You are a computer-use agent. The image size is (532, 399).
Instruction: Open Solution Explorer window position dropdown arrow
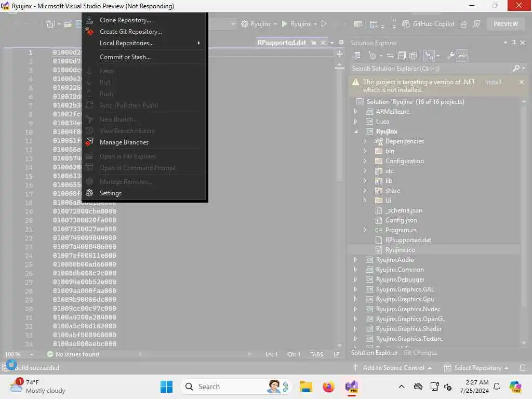click(505, 43)
